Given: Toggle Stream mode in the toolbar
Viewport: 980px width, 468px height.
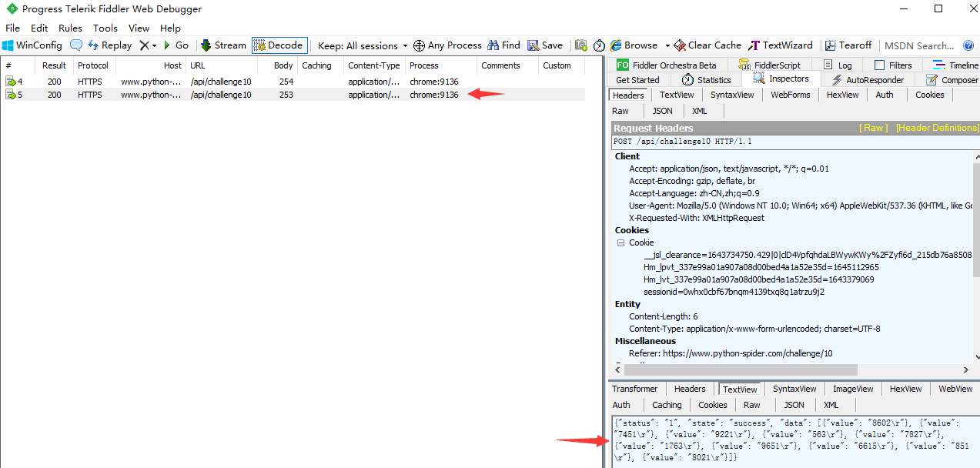Looking at the screenshot, I should click(x=223, y=45).
